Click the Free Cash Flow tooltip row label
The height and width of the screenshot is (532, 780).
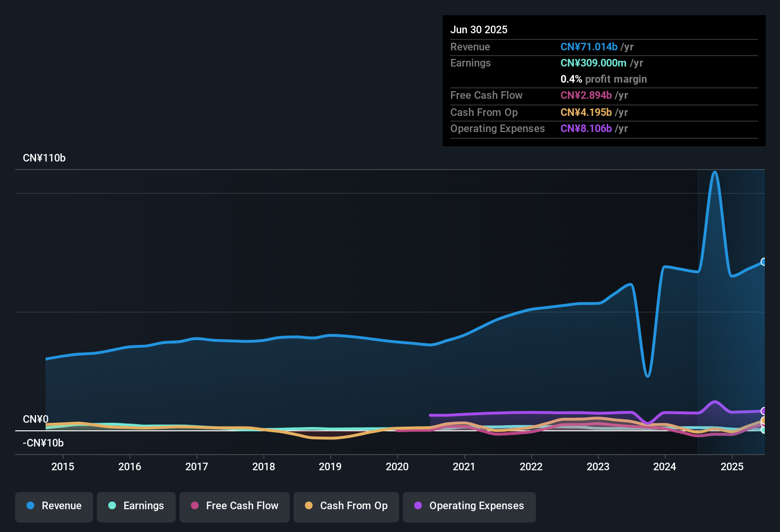(x=486, y=95)
